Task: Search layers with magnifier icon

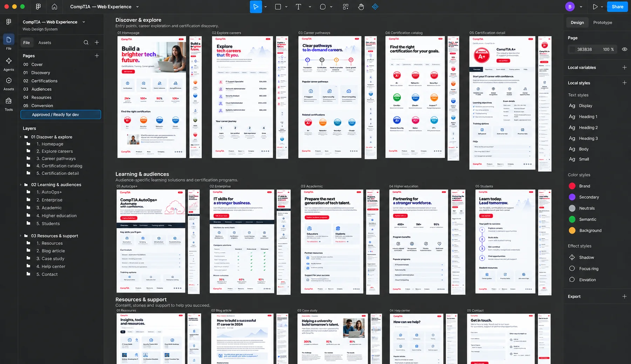Action: (86, 42)
